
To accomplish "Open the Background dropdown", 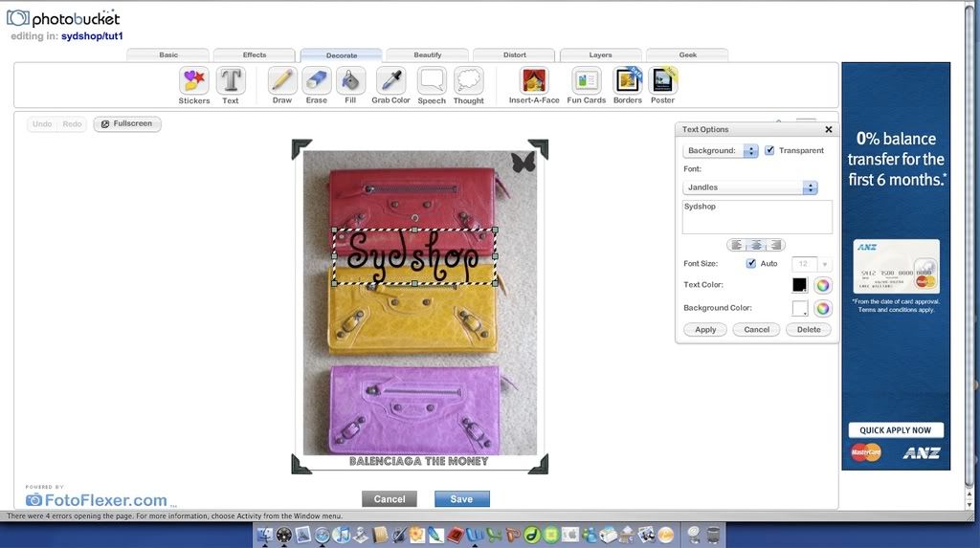I will click(x=721, y=150).
